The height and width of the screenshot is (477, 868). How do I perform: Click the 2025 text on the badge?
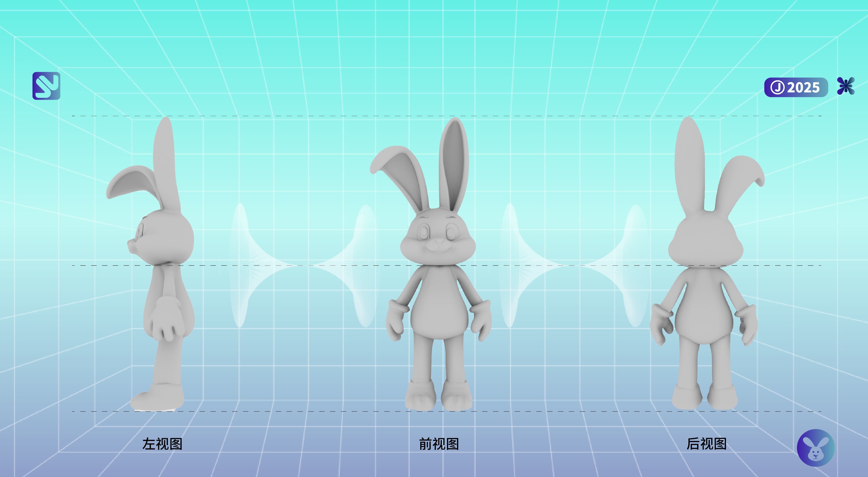(x=803, y=88)
